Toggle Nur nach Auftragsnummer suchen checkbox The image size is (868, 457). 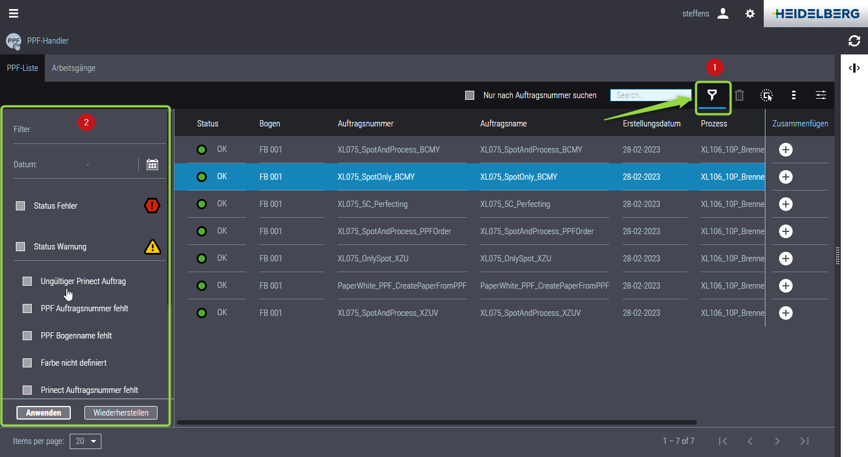tap(470, 95)
